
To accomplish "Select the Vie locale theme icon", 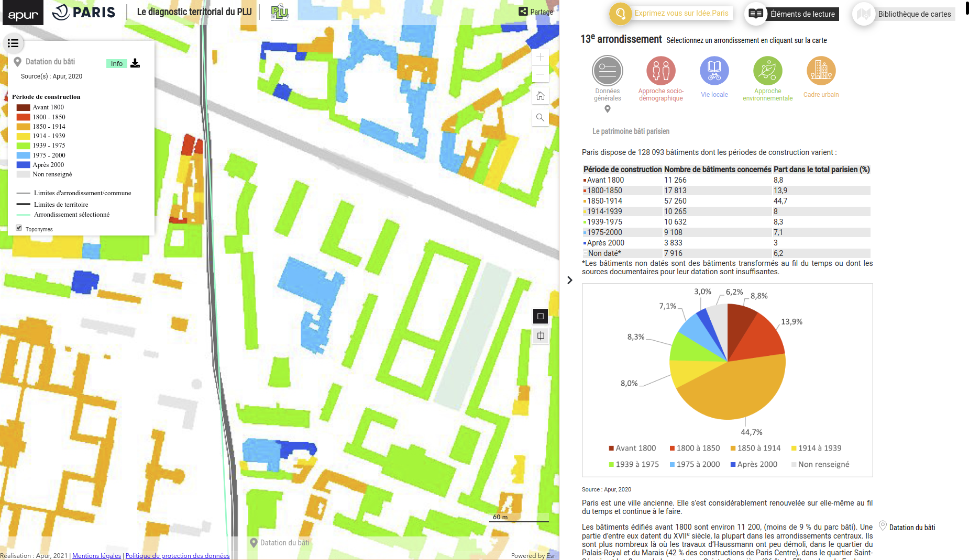I will pyautogui.click(x=714, y=71).
